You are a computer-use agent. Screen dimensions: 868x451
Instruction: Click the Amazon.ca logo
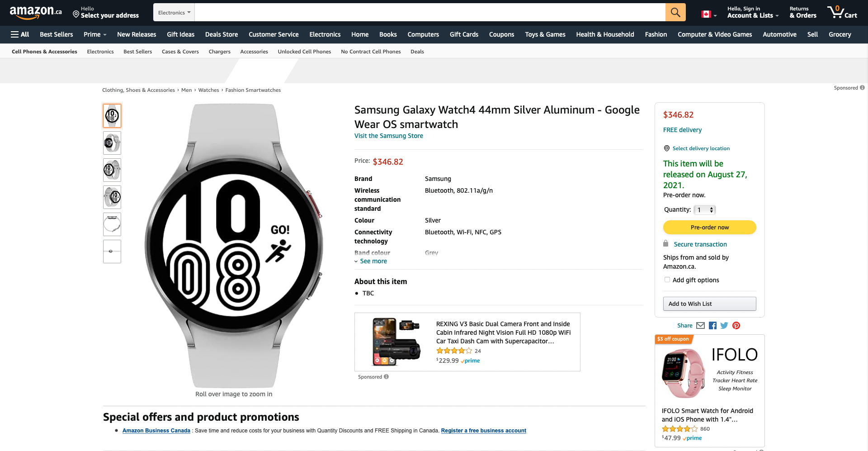point(35,12)
